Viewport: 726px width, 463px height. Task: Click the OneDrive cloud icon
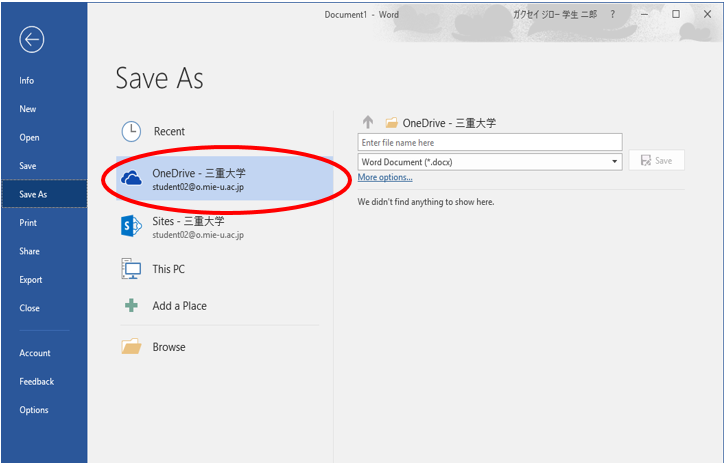coord(131,179)
